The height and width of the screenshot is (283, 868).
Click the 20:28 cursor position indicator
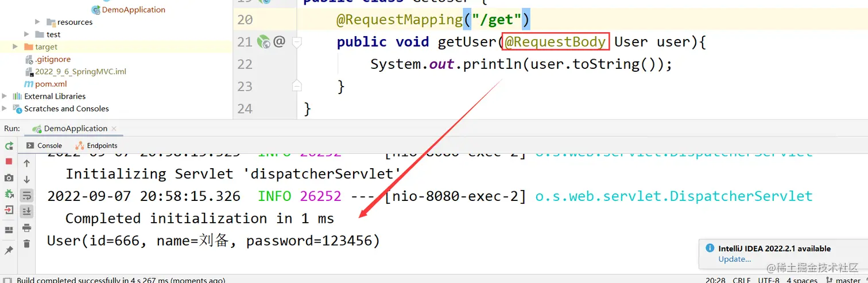tap(715, 280)
